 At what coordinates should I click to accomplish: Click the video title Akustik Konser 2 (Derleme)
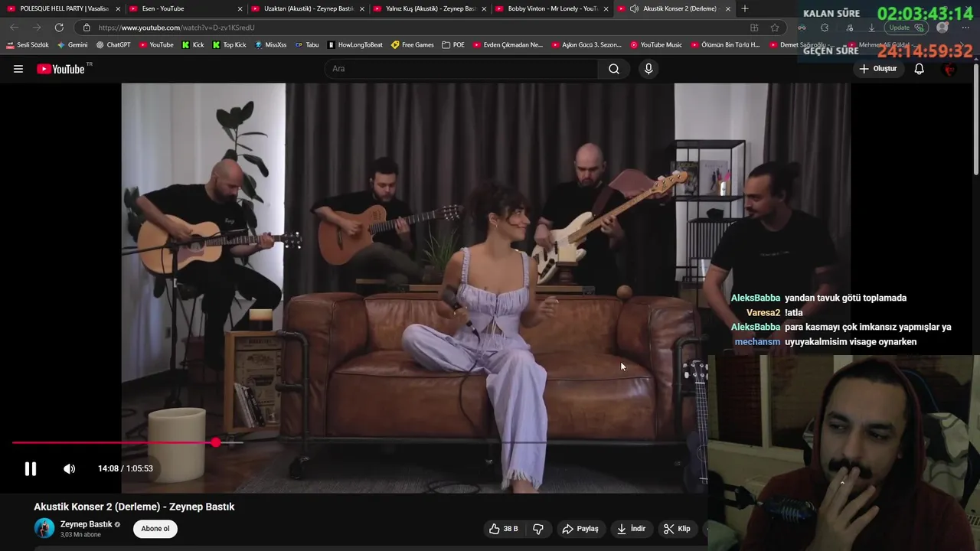[134, 507]
